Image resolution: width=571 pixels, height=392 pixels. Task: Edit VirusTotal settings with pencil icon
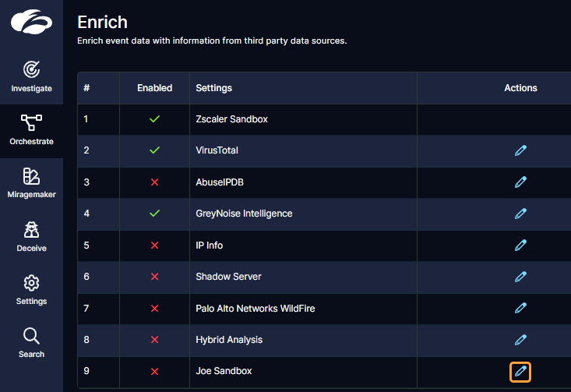[x=520, y=150]
